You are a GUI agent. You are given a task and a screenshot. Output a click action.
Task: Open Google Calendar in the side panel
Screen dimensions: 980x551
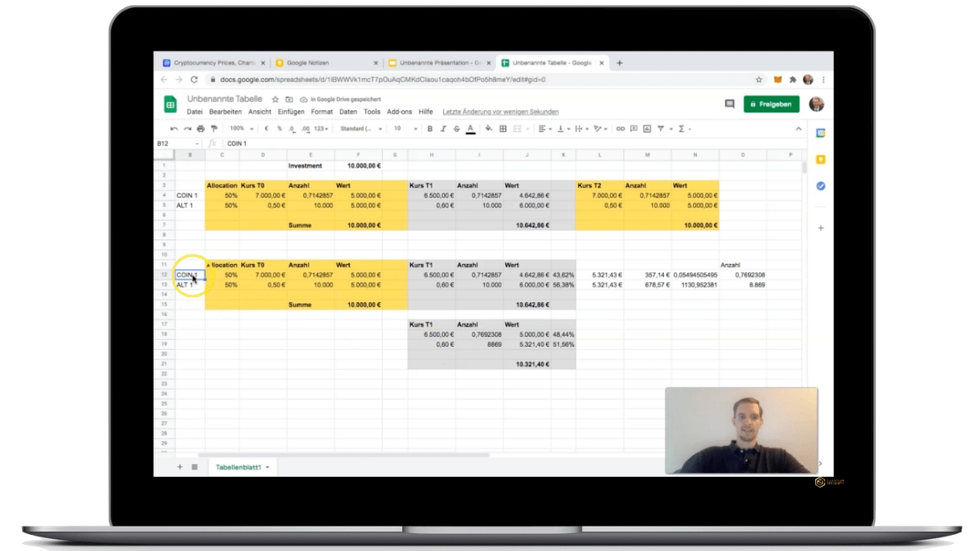click(820, 133)
